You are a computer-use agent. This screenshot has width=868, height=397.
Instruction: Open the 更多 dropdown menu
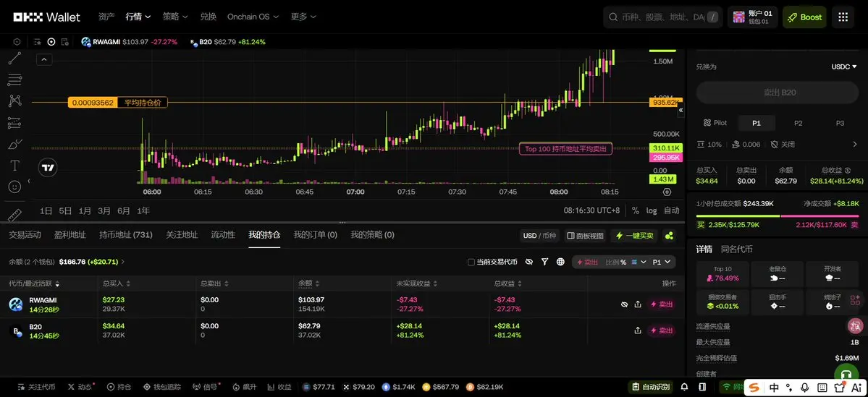point(303,17)
